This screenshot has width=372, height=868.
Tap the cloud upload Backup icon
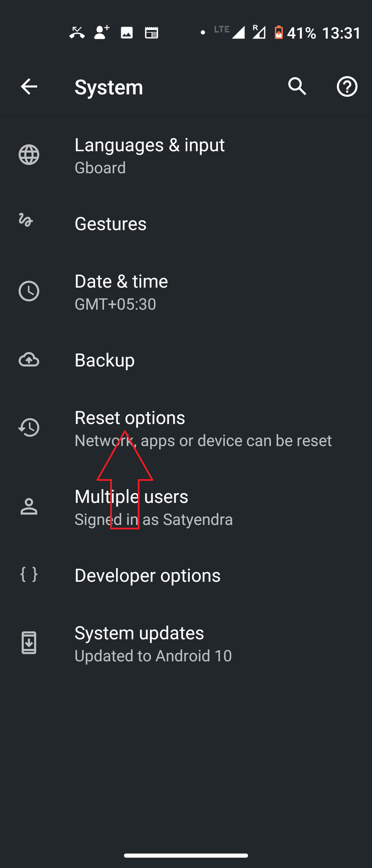coord(29,360)
